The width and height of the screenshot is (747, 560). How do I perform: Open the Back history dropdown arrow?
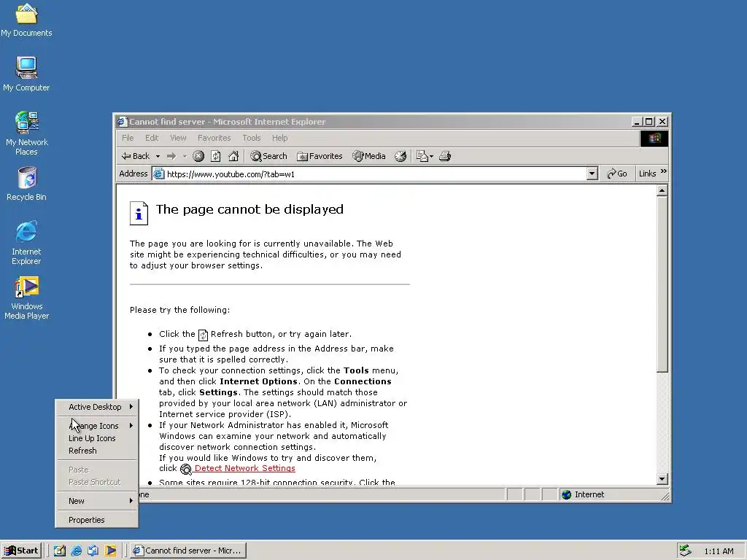tap(158, 156)
